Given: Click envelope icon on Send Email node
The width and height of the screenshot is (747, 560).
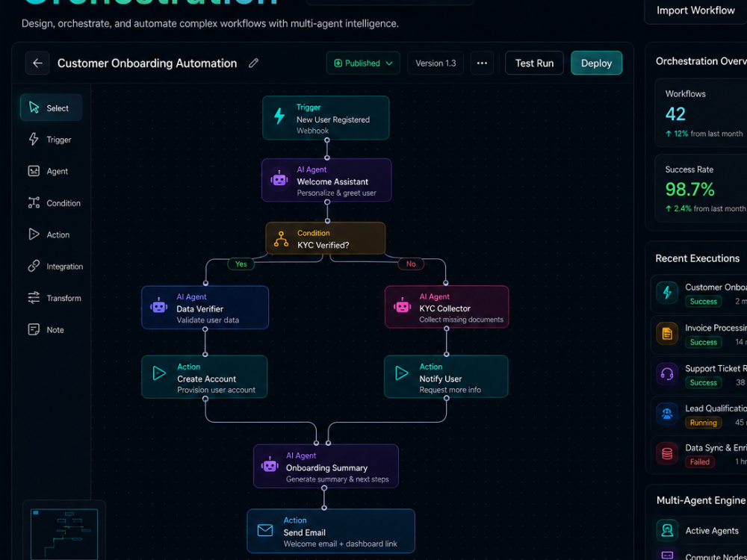Looking at the screenshot, I should click(x=265, y=530).
